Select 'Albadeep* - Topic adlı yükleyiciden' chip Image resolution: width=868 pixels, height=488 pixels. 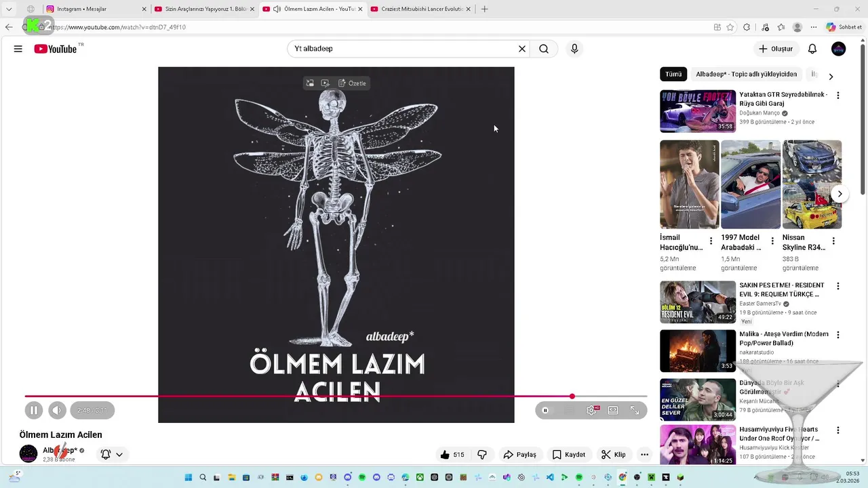[746, 75]
